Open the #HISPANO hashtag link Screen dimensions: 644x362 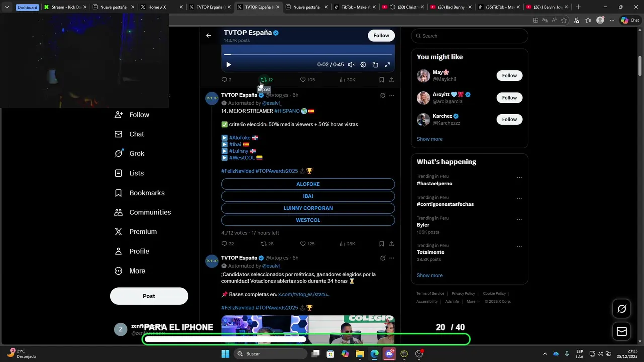pos(287,111)
